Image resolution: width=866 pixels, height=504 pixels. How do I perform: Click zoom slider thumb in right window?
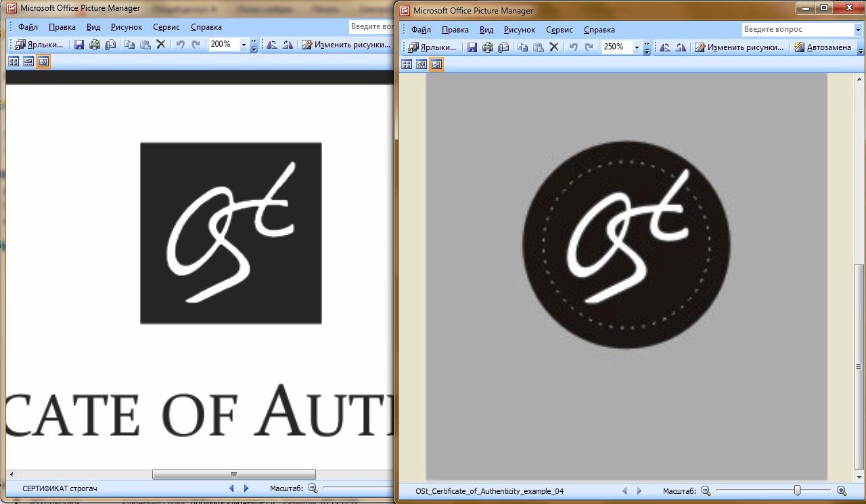(x=798, y=490)
